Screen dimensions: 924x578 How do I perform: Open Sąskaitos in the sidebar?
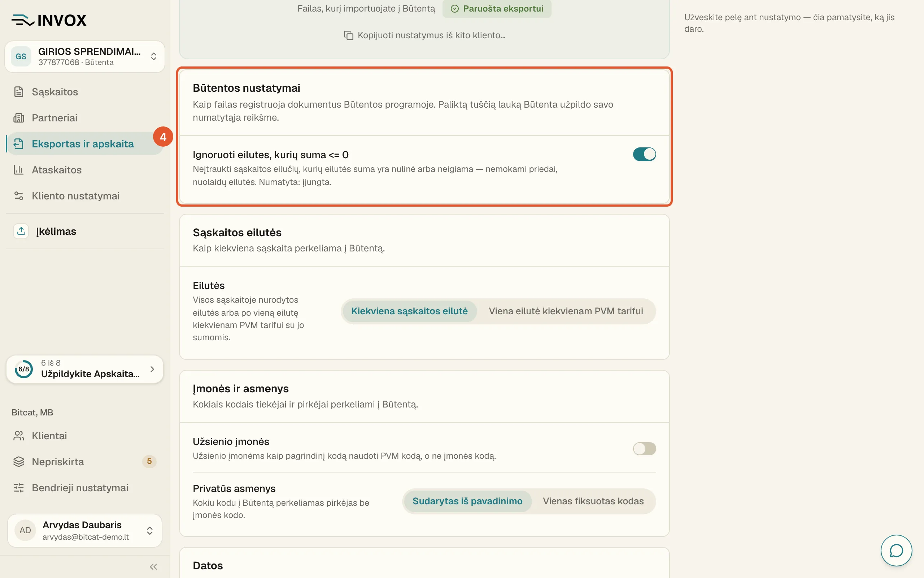(85, 92)
